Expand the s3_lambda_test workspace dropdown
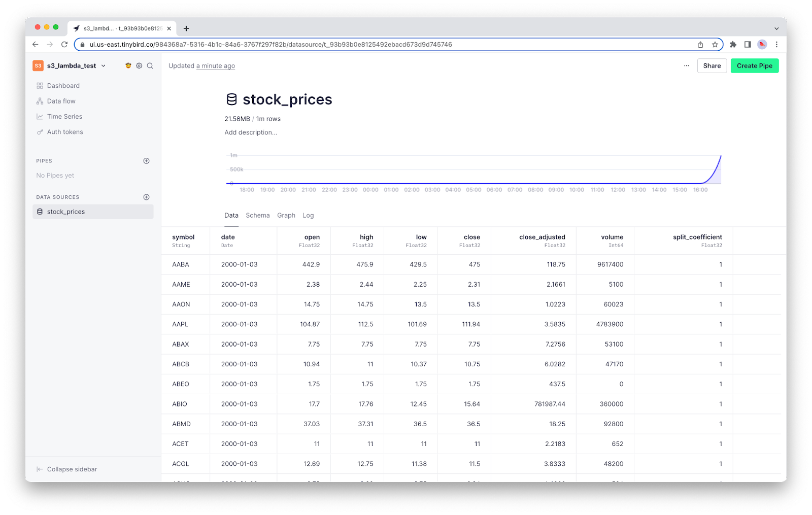Viewport: 812px width, 515px height. pyautogui.click(x=104, y=66)
